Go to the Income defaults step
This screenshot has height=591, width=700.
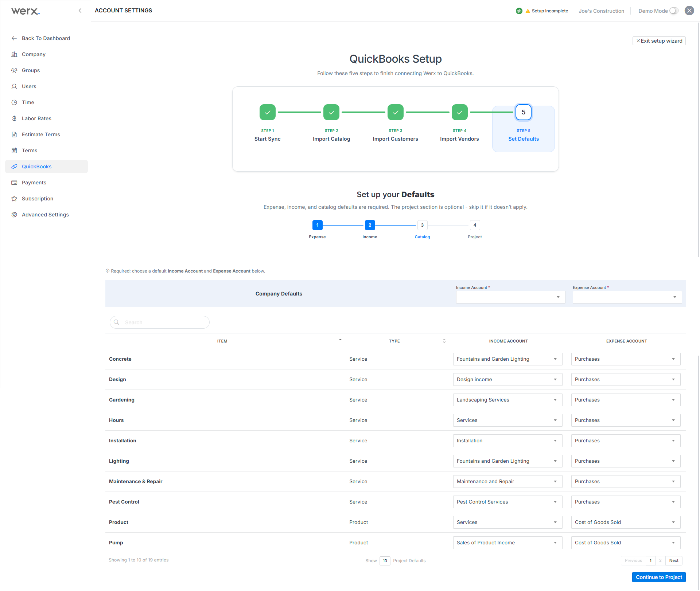[370, 225]
